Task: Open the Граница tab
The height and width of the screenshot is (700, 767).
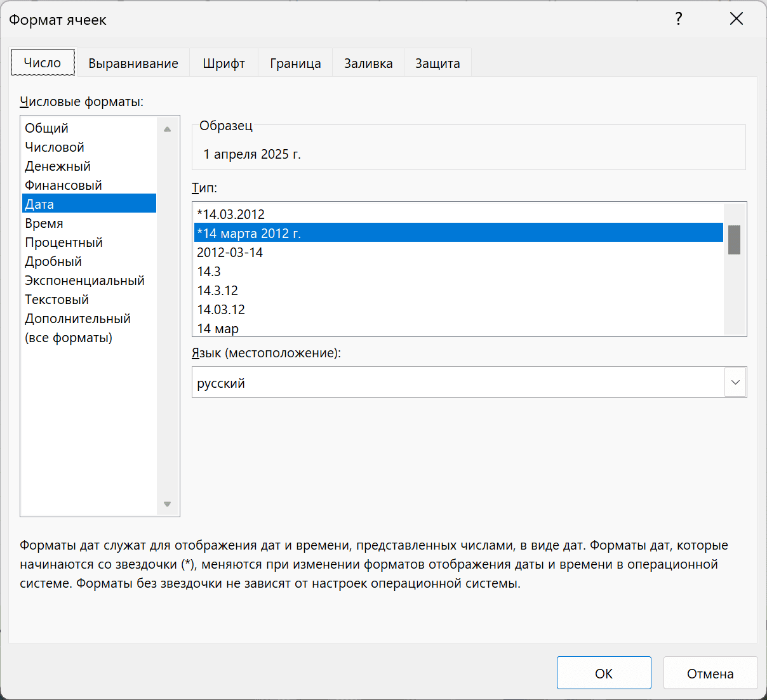Action: [295, 63]
